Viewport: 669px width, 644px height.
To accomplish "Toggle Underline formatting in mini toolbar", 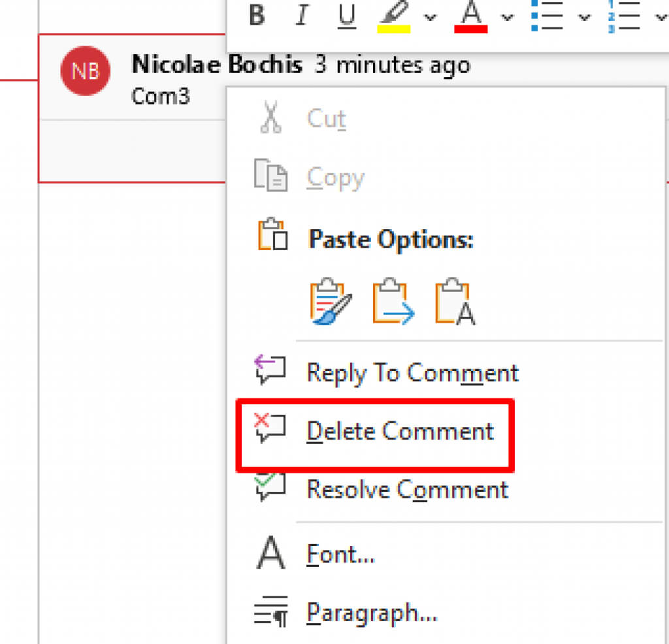I will [x=348, y=16].
